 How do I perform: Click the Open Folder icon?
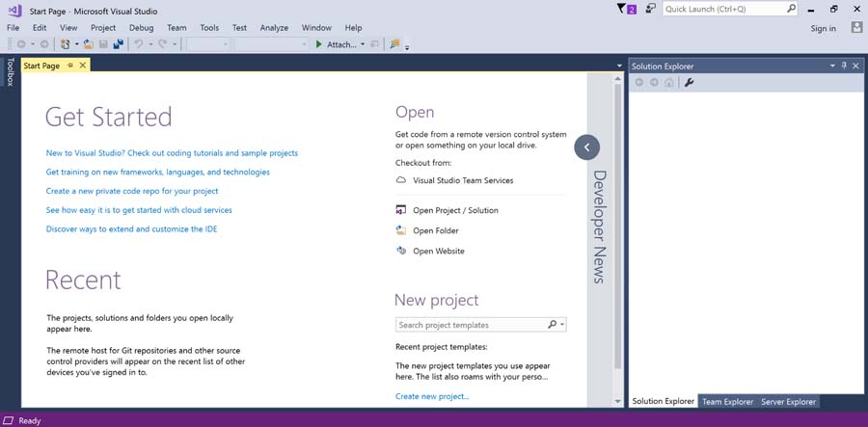(402, 230)
